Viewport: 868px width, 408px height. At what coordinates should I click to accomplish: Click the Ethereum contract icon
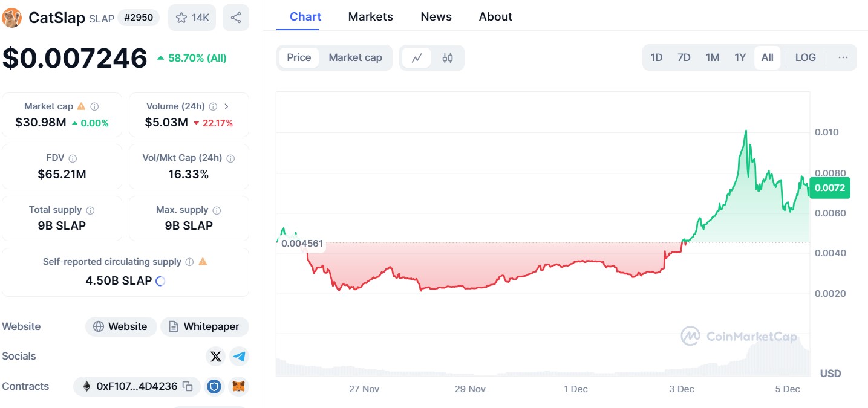pyautogui.click(x=86, y=386)
